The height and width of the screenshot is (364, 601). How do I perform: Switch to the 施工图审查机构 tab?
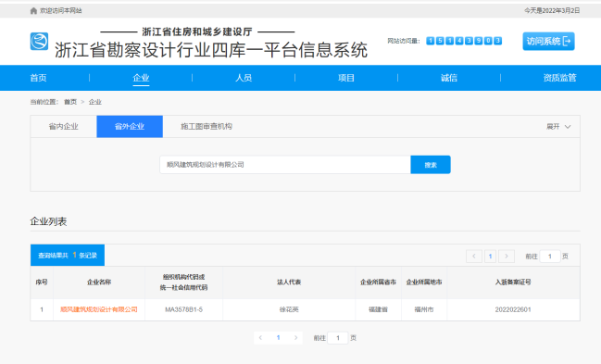point(207,127)
